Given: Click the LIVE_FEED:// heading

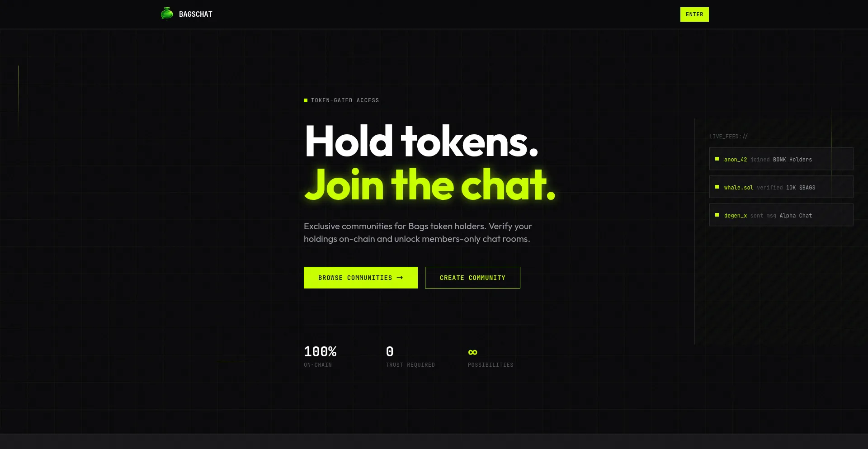Looking at the screenshot, I should coord(728,136).
